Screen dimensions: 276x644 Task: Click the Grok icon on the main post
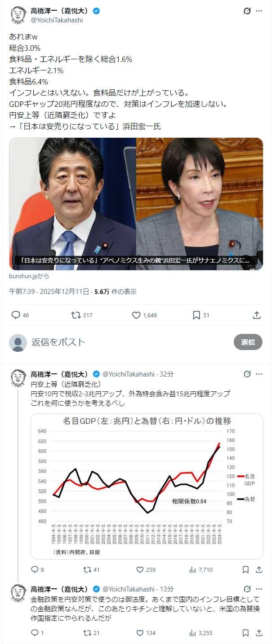click(247, 11)
